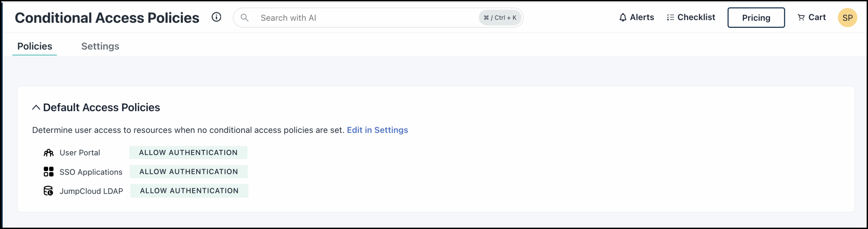This screenshot has width=868, height=229.
Task: Click the Edit in Settings link
Action: (x=378, y=130)
